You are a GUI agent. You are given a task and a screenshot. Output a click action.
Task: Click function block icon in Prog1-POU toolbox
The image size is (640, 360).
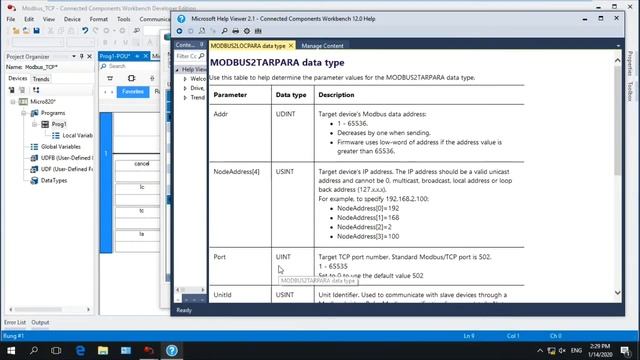click(x=131, y=78)
